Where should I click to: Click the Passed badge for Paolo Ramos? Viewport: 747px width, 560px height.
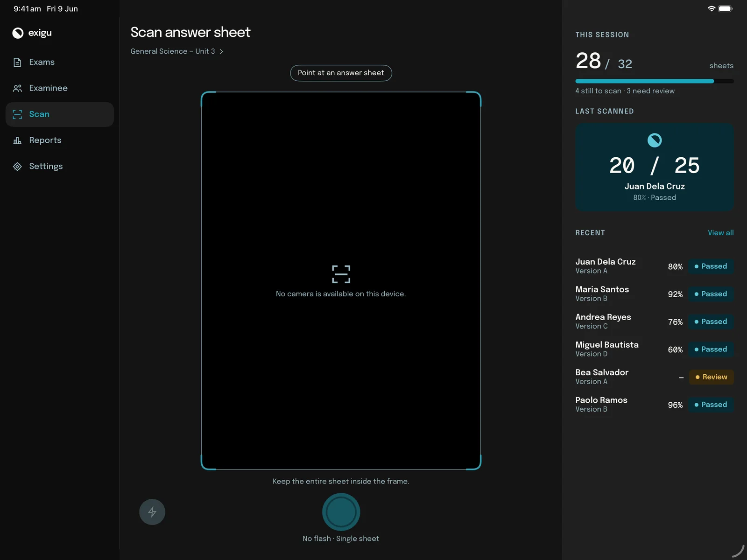point(711,405)
